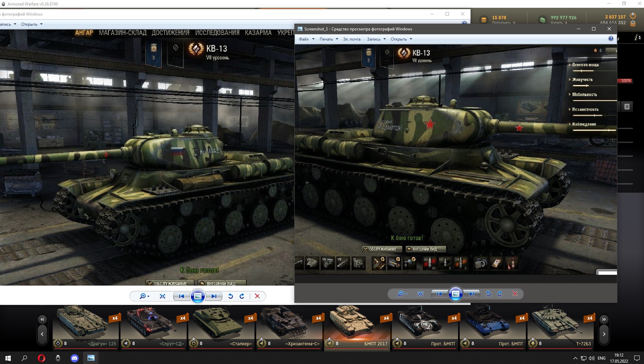Page the vehicle carousel forward with › arrow
The image size is (644, 364).
click(x=604, y=334)
